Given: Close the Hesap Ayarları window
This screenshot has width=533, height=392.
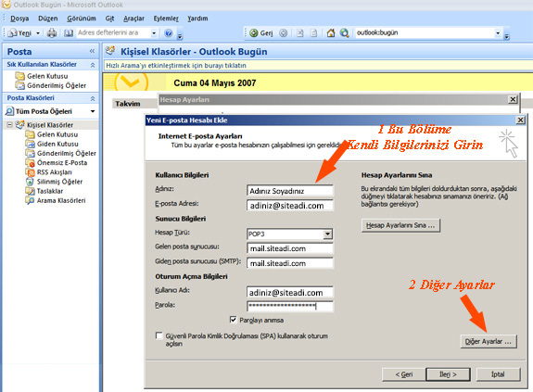Looking at the screenshot, I should pyautogui.click(x=513, y=99).
